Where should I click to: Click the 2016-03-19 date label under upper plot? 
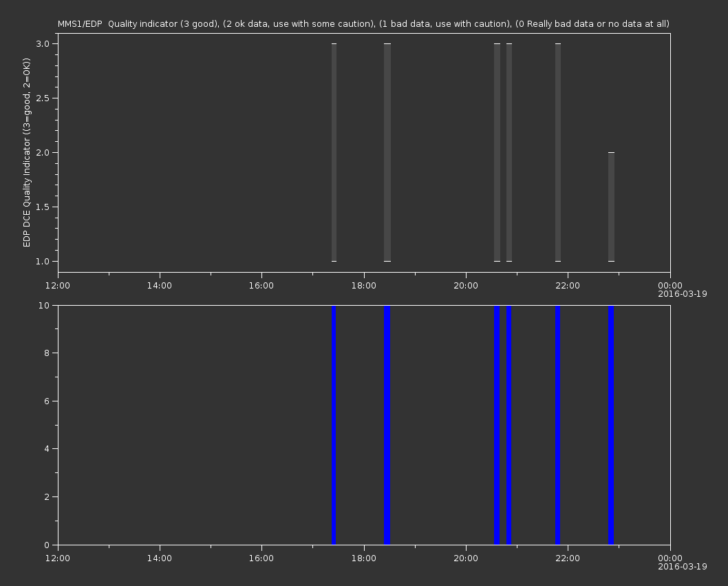tap(682, 294)
